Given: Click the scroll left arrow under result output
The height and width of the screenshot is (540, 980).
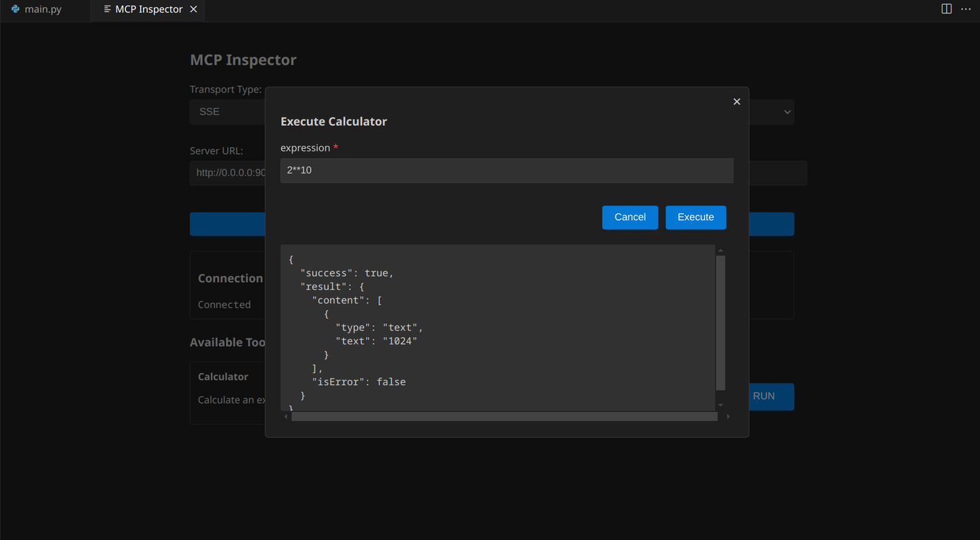Looking at the screenshot, I should click(x=286, y=416).
